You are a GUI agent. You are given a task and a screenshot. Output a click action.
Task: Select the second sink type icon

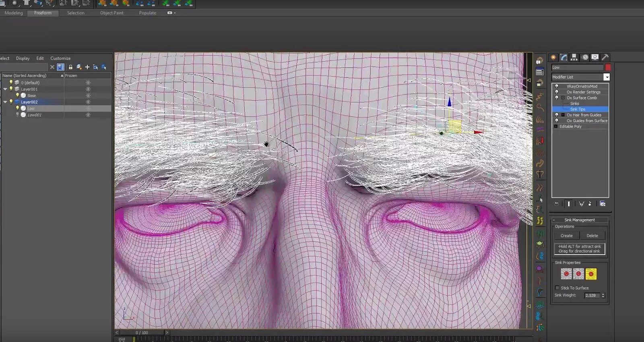578,274
